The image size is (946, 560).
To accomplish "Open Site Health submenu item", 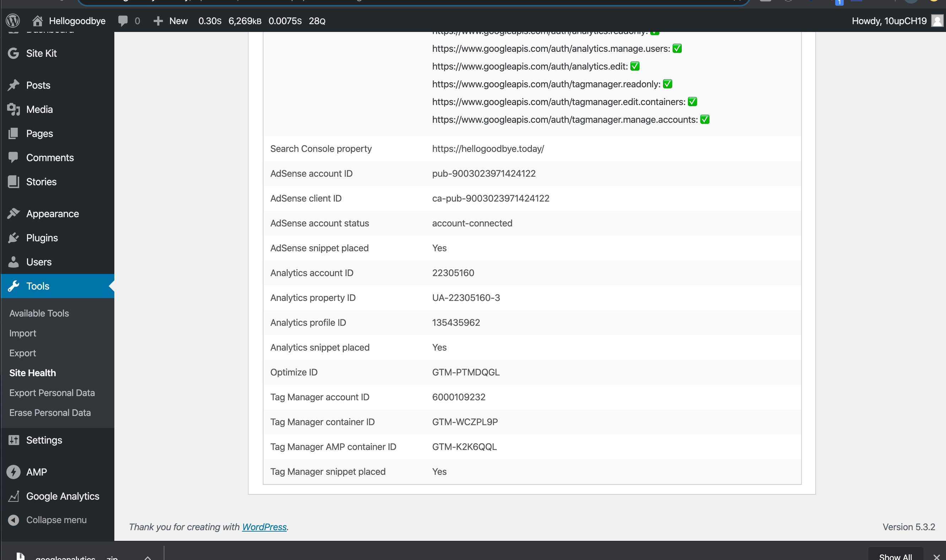I will click(32, 373).
